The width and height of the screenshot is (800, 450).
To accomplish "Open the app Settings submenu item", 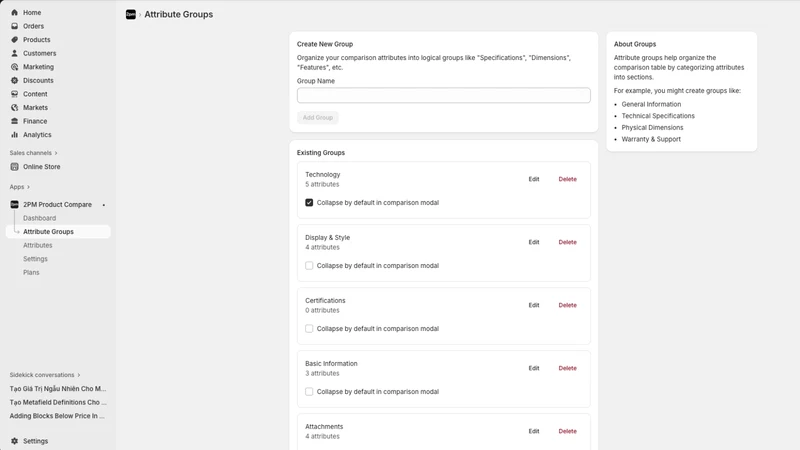I will coord(35,259).
